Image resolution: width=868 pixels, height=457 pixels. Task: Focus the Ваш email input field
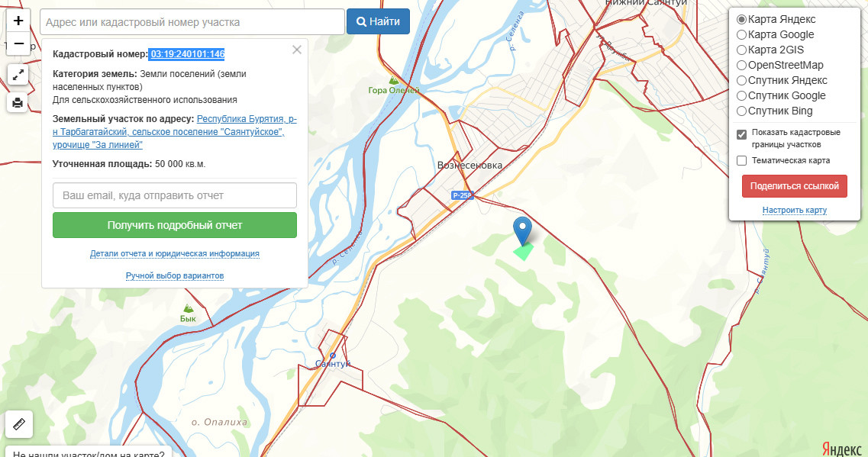point(174,195)
